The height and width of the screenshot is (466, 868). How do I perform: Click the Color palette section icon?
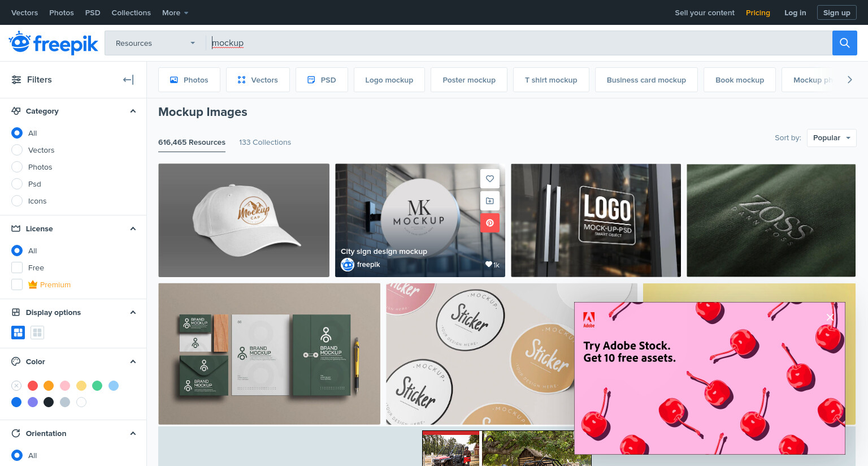[16, 361]
